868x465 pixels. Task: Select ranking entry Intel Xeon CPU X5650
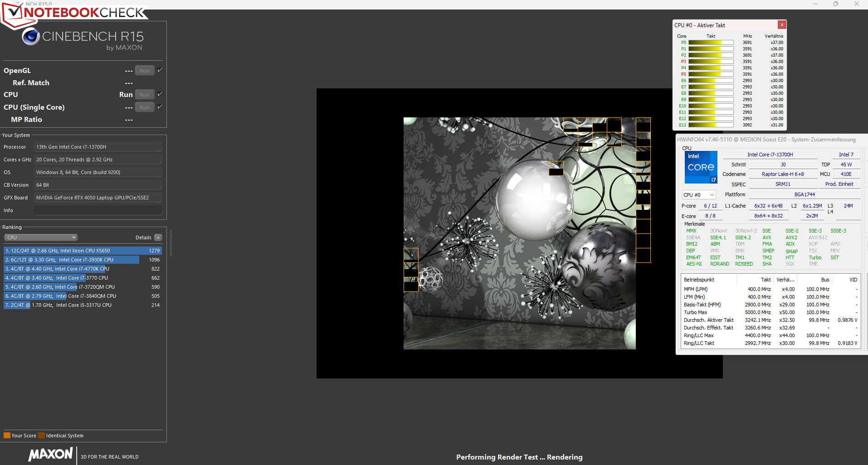[x=83, y=251]
